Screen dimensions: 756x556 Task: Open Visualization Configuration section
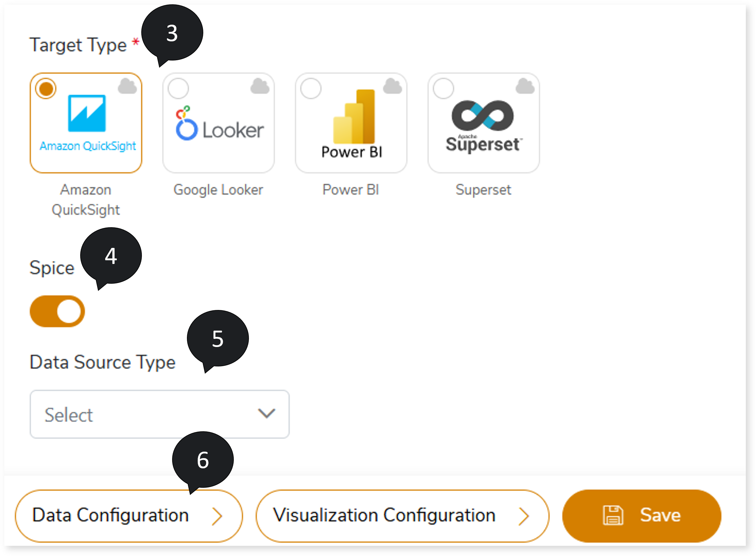(x=402, y=516)
